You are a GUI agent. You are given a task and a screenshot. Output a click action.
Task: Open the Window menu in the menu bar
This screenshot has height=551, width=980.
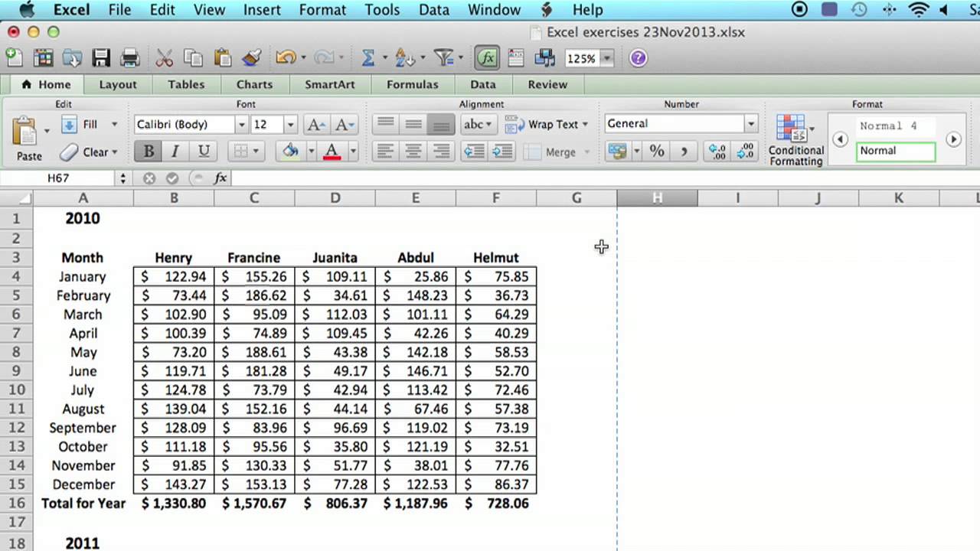(x=494, y=9)
